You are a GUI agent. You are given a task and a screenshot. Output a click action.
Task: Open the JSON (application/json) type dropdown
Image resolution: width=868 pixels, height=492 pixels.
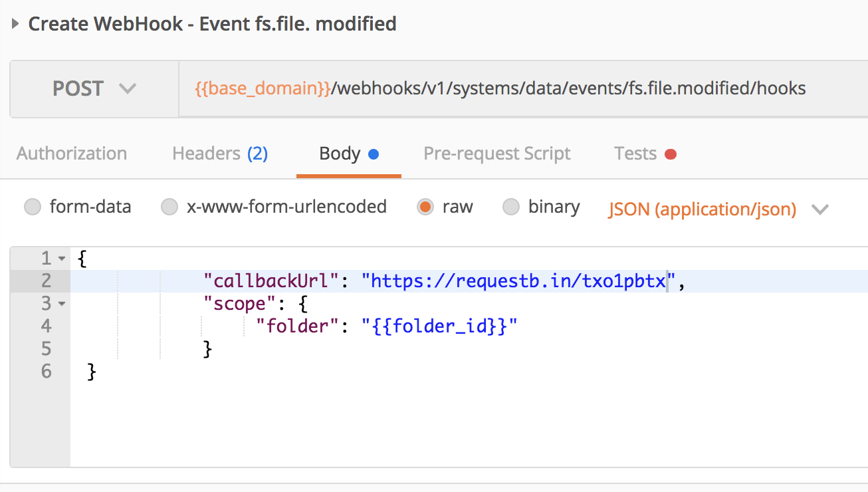pyautogui.click(x=718, y=209)
